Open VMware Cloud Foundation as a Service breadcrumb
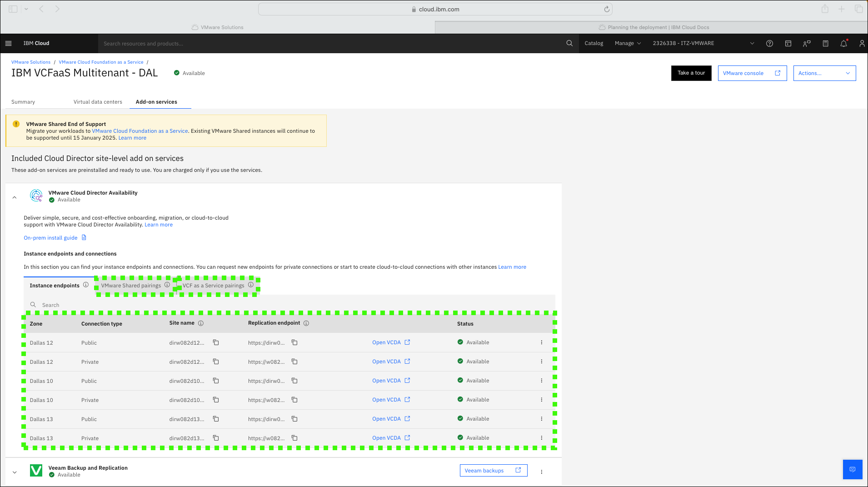Screen dimensions: 868x487 pos(101,62)
